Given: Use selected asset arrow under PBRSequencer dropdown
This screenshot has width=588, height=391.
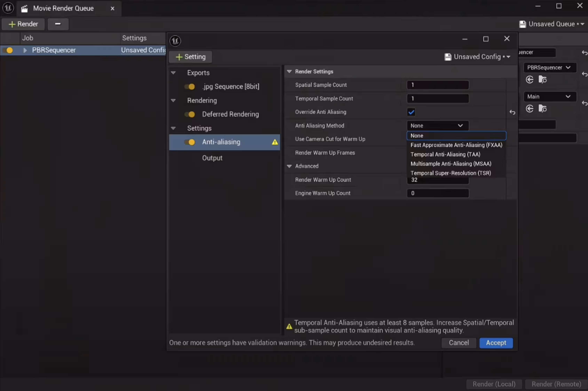Looking at the screenshot, I should pos(529,80).
